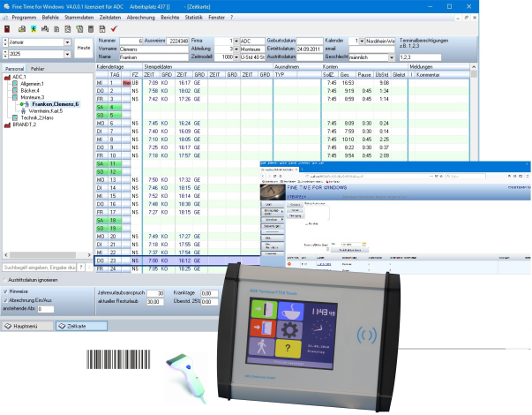The image size is (532, 415).
Task: Click the red exit icon in toolbar
Action: pos(8,28)
